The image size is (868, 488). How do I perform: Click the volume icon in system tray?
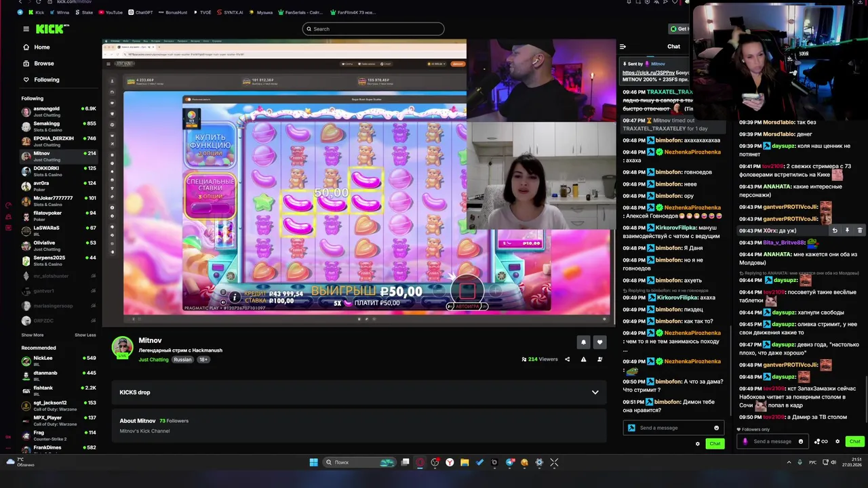click(833, 462)
